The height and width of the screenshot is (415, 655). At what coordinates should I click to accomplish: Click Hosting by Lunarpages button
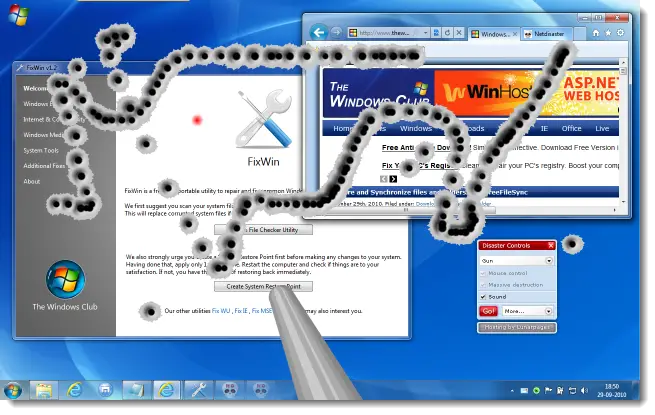pyautogui.click(x=517, y=327)
